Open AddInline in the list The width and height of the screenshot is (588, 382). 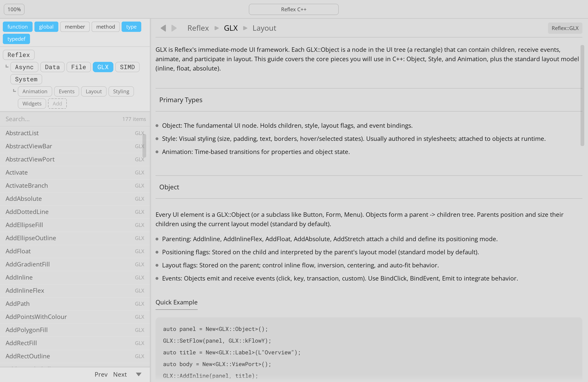75,277
